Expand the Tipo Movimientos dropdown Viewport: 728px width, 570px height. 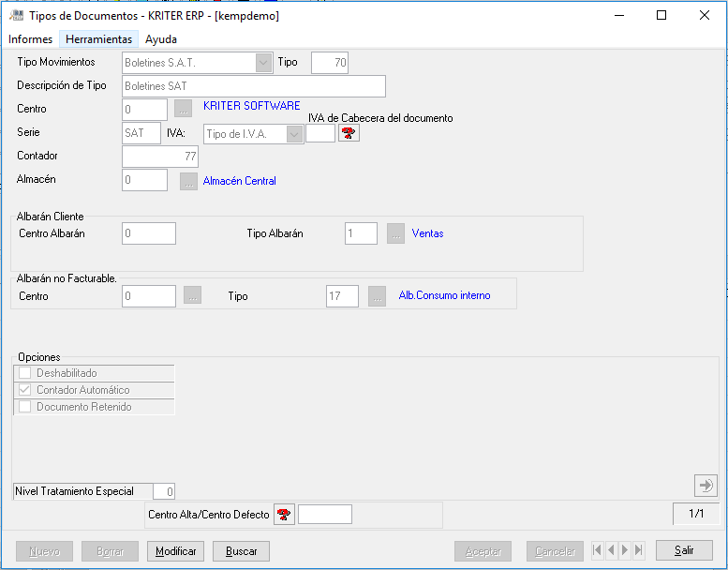click(x=263, y=63)
